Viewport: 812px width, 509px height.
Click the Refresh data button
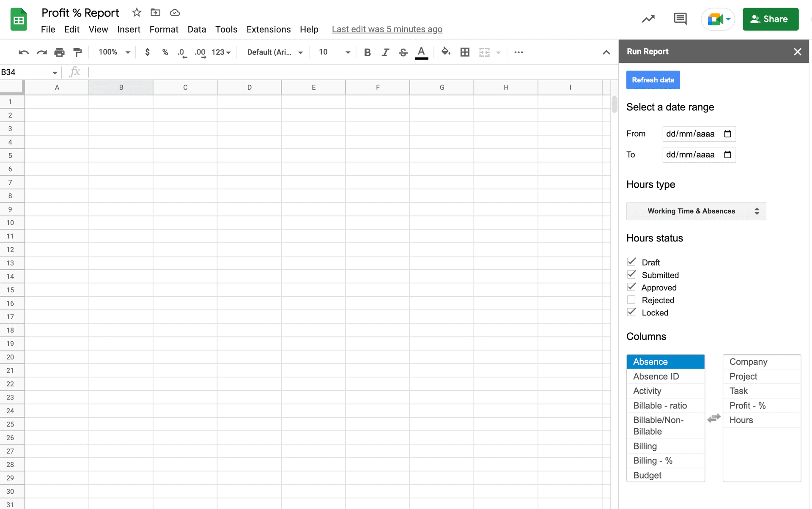(653, 80)
